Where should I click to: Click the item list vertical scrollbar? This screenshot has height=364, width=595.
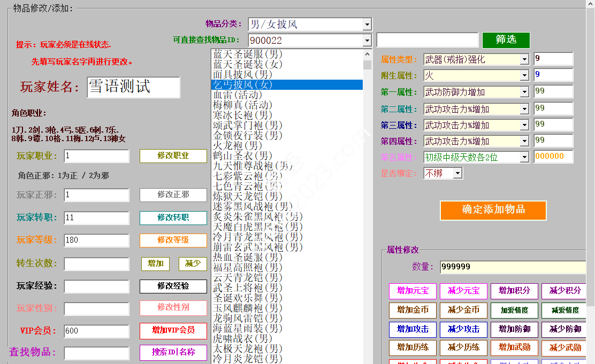pos(367,214)
